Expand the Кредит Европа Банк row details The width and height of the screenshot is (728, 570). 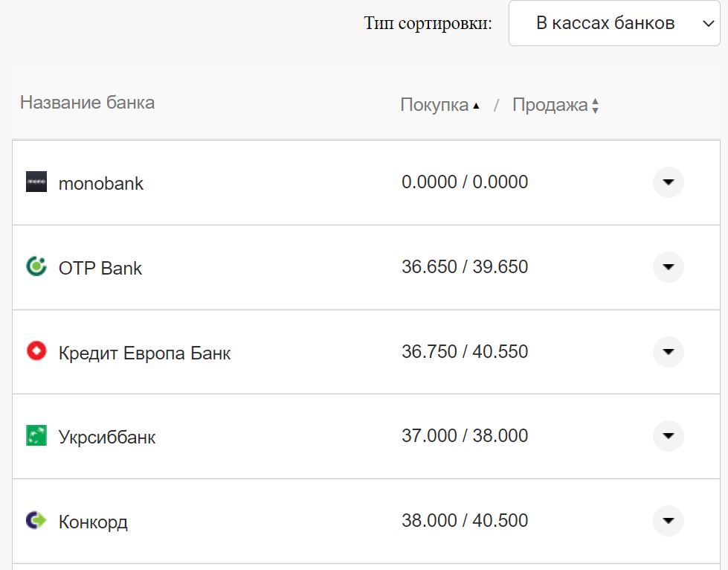[667, 352]
